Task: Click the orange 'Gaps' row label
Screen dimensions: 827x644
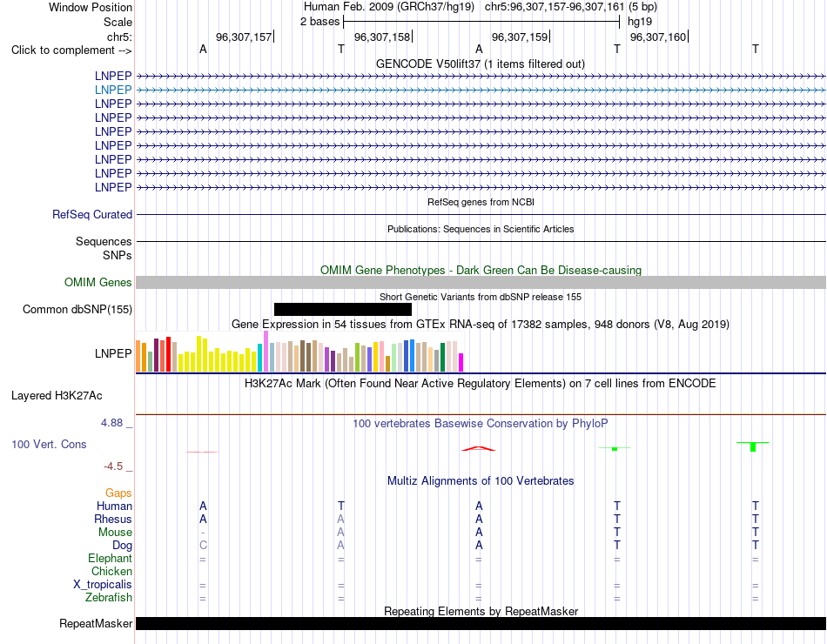Action: click(118, 493)
